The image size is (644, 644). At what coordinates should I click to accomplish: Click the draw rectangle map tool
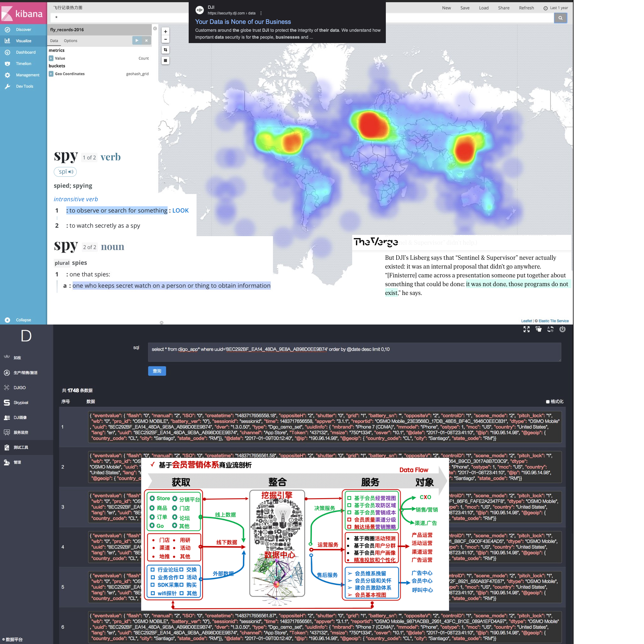[x=165, y=61]
